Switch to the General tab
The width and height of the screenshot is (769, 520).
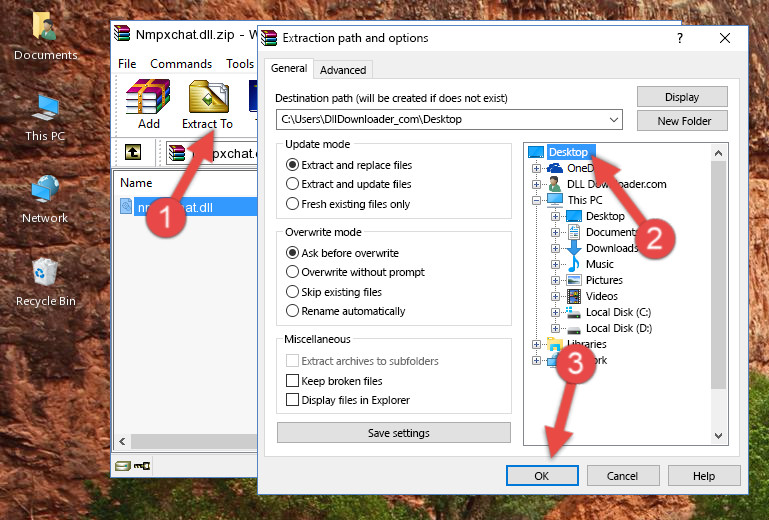(289, 68)
